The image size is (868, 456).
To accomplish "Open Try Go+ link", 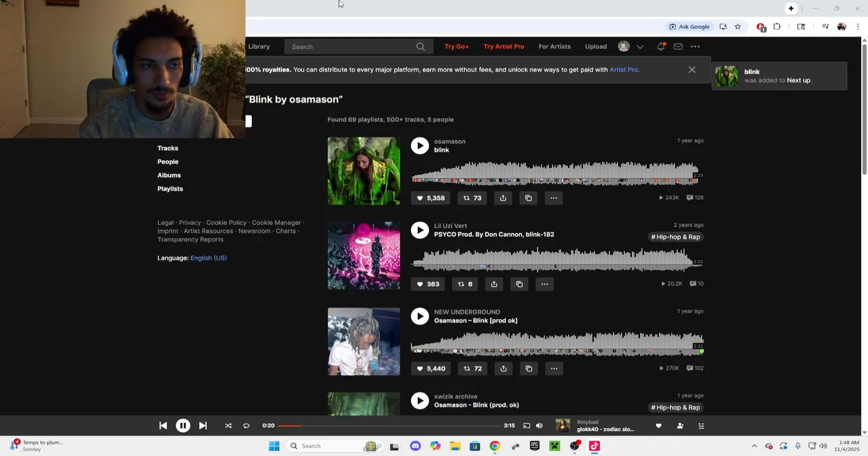I will pos(456,46).
